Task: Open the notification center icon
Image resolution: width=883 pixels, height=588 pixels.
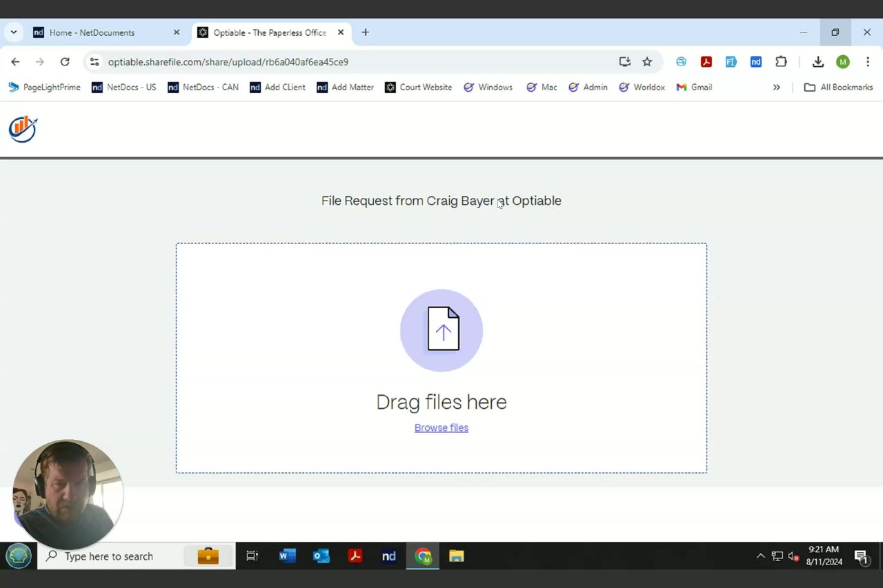Action: [862, 556]
